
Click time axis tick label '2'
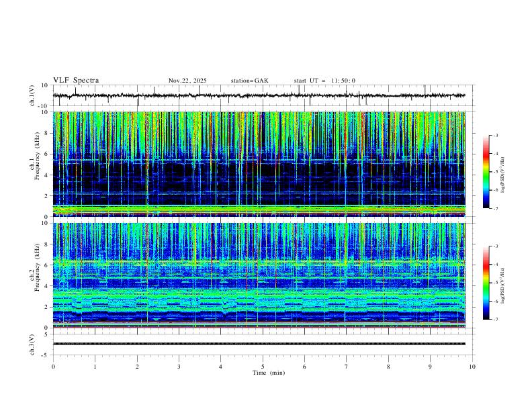click(137, 367)
